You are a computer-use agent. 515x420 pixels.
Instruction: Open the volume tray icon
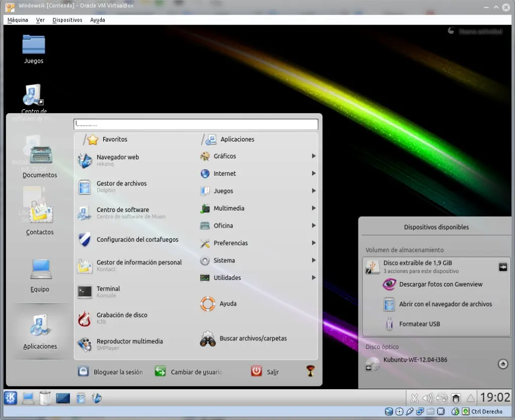(427, 398)
